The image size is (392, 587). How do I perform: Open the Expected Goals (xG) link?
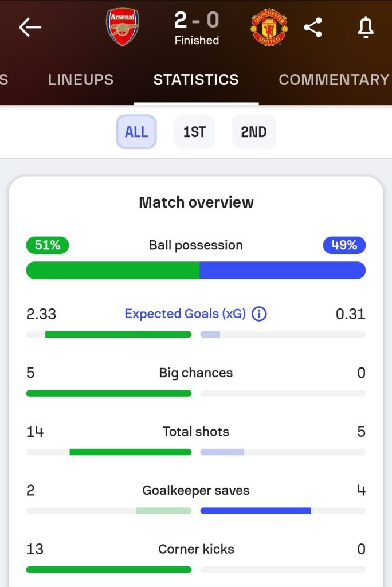point(185,314)
